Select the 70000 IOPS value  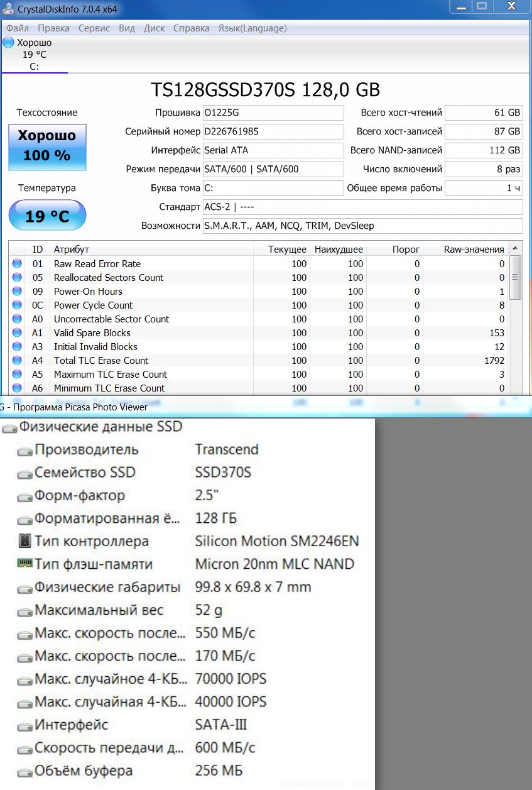pos(231,679)
